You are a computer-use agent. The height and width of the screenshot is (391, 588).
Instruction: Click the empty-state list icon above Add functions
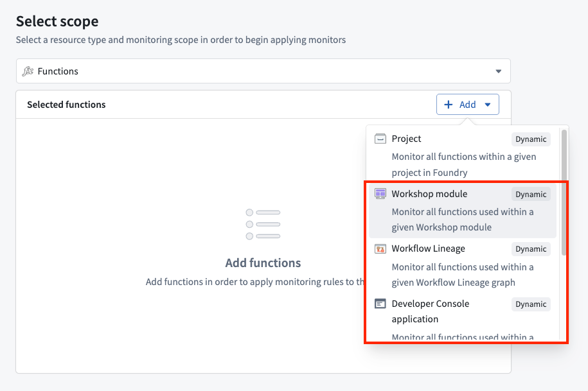tap(263, 224)
